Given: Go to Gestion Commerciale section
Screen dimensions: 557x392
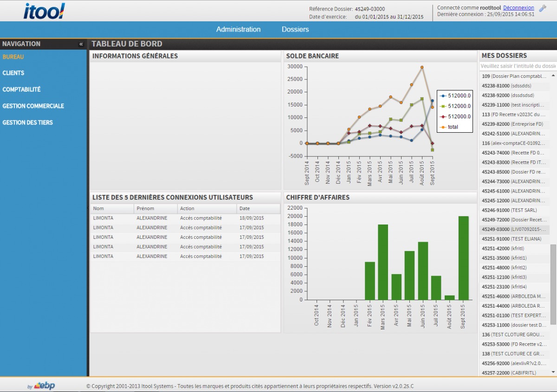Looking at the screenshot, I should click(x=33, y=106).
